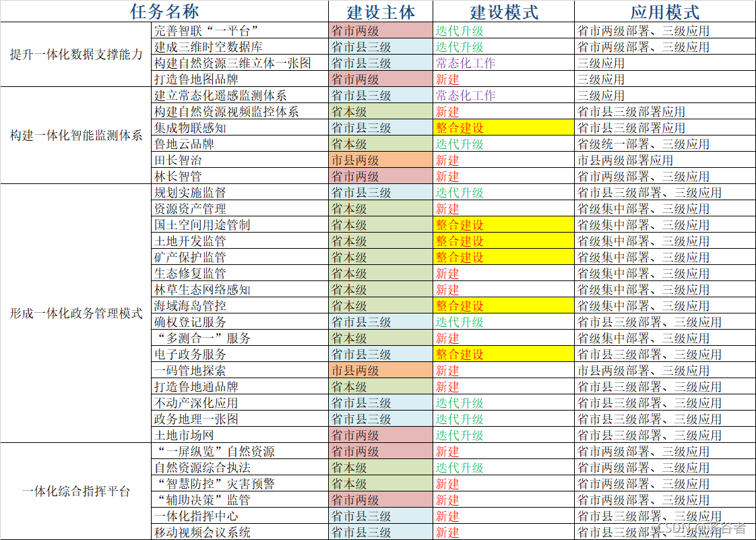Select the header cell 应用模式
The image size is (756, 540).
tap(665, 11)
